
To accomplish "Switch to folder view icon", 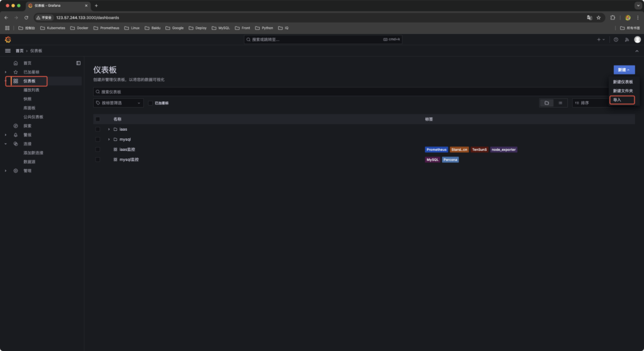I will pyautogui.click(x=547, y=103).
